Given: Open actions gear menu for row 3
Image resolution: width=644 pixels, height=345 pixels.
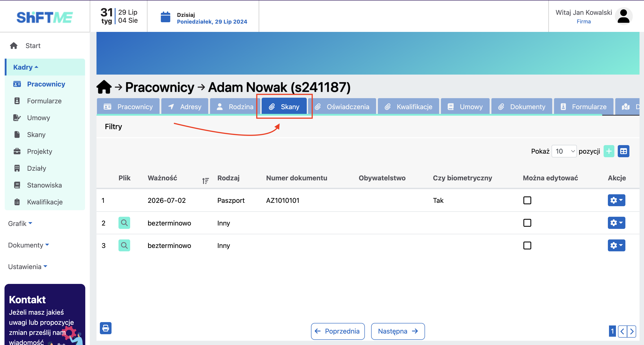Looking at the screenshot, I should [x=616, y=245].
